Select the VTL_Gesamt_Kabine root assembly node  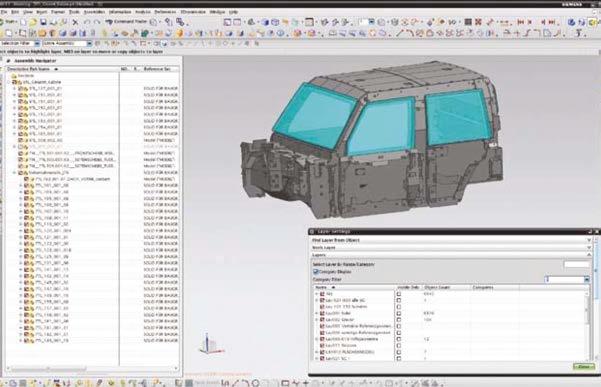pos(42,82)
